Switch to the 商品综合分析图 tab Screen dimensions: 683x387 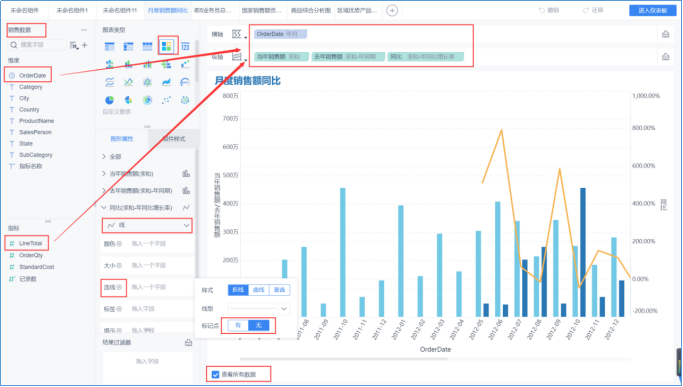coord(311,10)
